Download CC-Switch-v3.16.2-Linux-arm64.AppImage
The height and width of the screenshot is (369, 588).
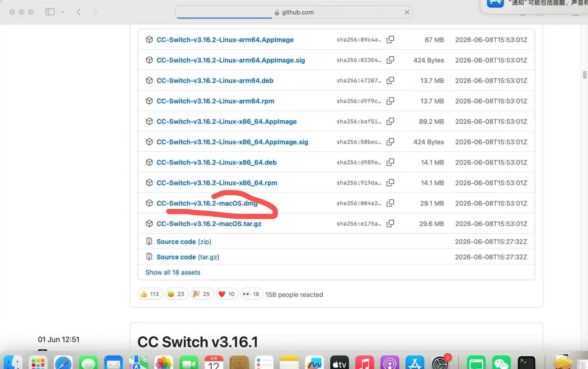pos(225,39)
